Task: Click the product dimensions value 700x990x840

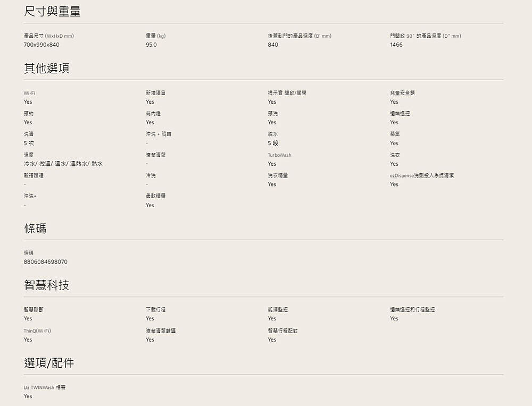Action: [x=41, y=45]
